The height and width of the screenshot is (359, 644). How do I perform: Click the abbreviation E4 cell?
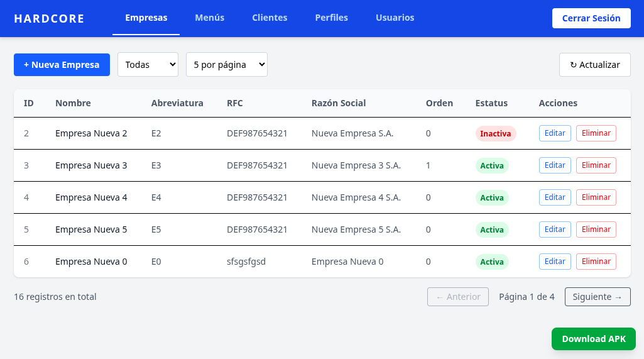(x=156, y=197)
